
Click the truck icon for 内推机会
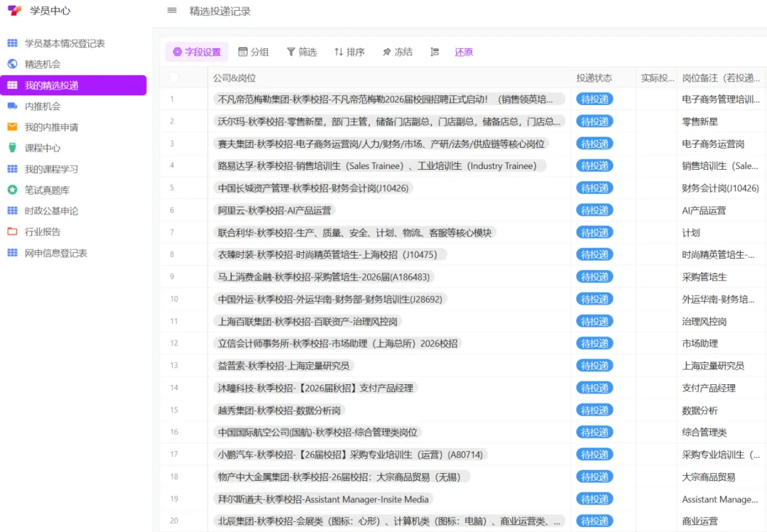[12, 107]
